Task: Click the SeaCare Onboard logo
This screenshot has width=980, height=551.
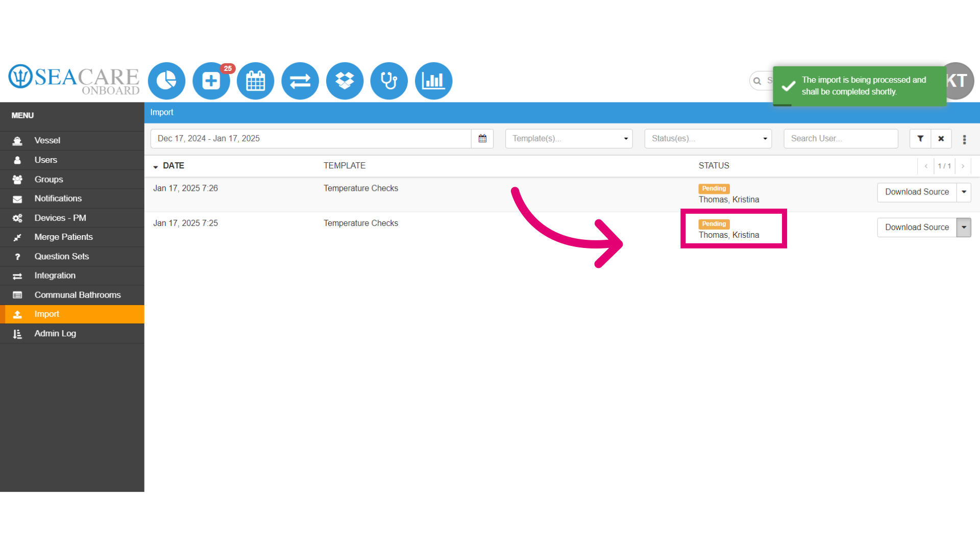Action: [x=74, y=80]
